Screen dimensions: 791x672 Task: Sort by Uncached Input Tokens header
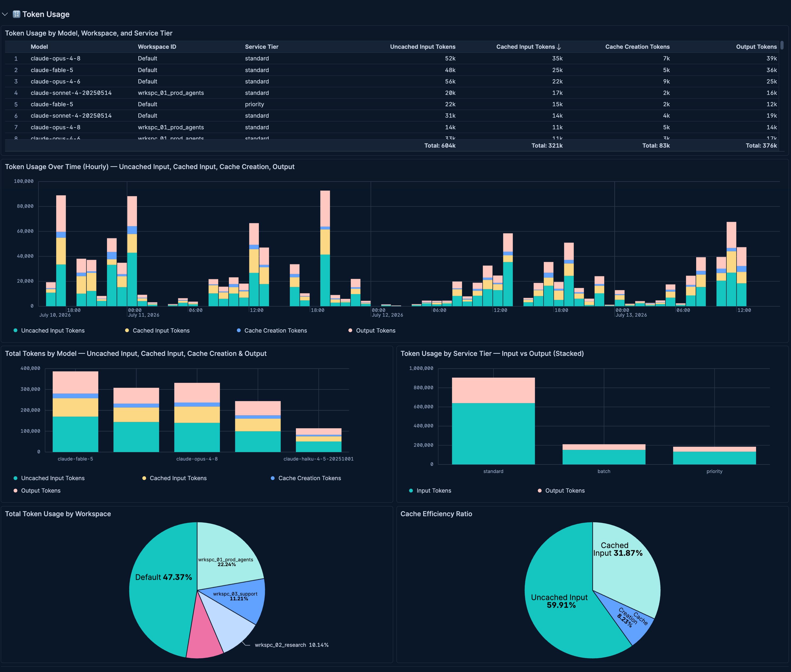(423, 47)
